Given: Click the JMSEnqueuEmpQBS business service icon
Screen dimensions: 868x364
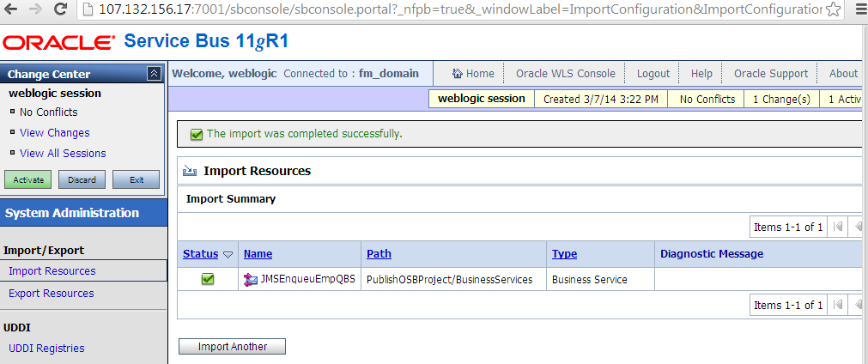Looking at the screenshot, I should pos(250,279).
